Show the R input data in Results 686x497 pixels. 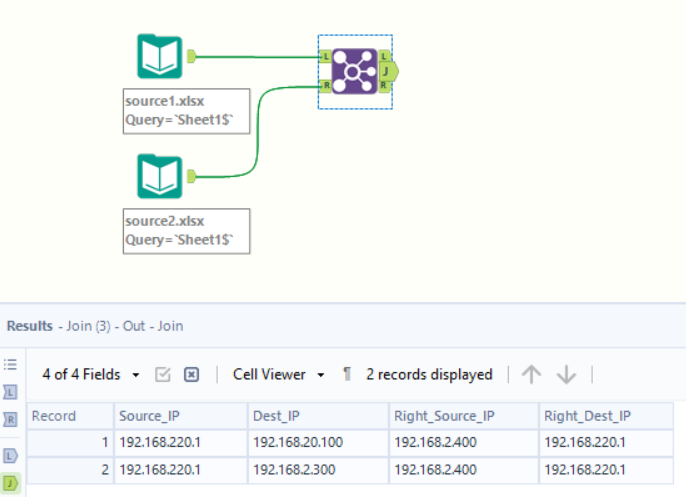[11, 420]
